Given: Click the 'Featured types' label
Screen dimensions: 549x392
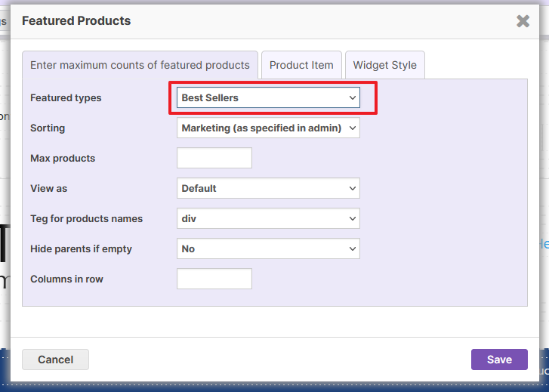Looking at the screenshot, I should pyautogui.click(x=66, y=97).
